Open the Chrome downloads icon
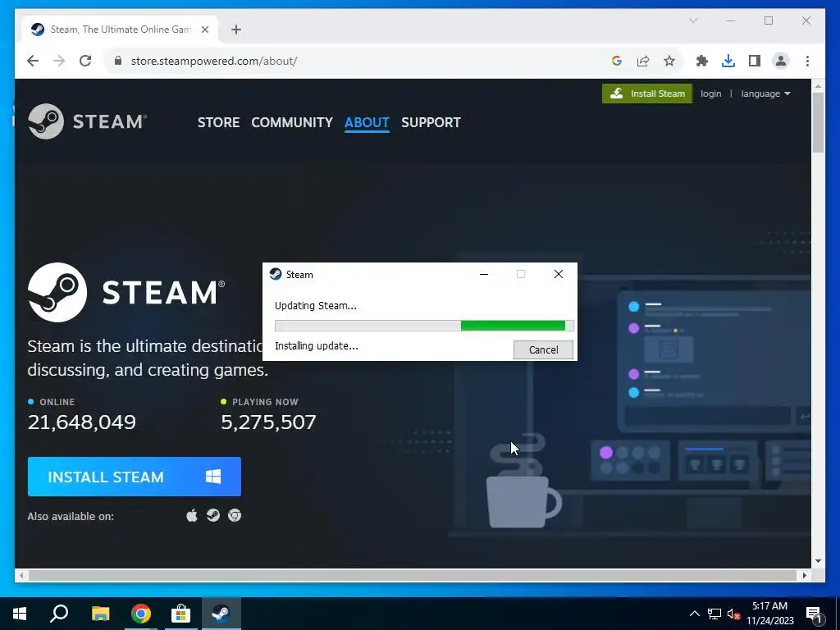Screen dimensions: 840x630 point(728,61)
